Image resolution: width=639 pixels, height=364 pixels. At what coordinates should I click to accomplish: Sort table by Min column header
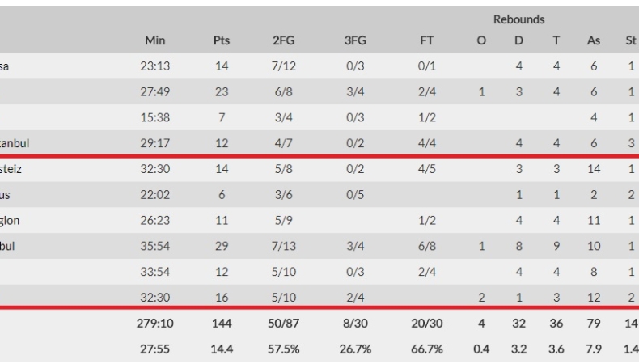coord(154,40)
